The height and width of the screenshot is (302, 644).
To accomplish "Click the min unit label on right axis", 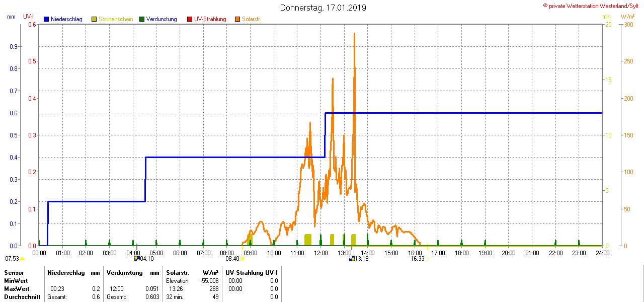I will click(606, 17).
